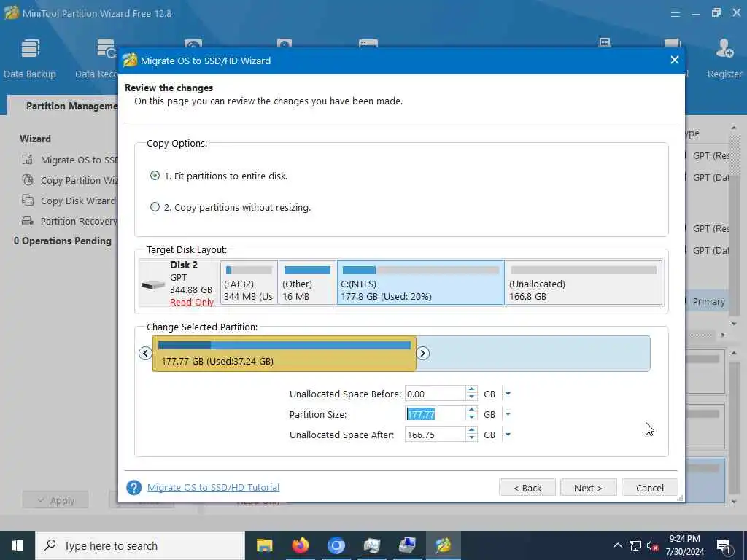This screenshot has width=747, height=560.
Task: Open Data Backup tool in main window
Action: coord(29,58)
